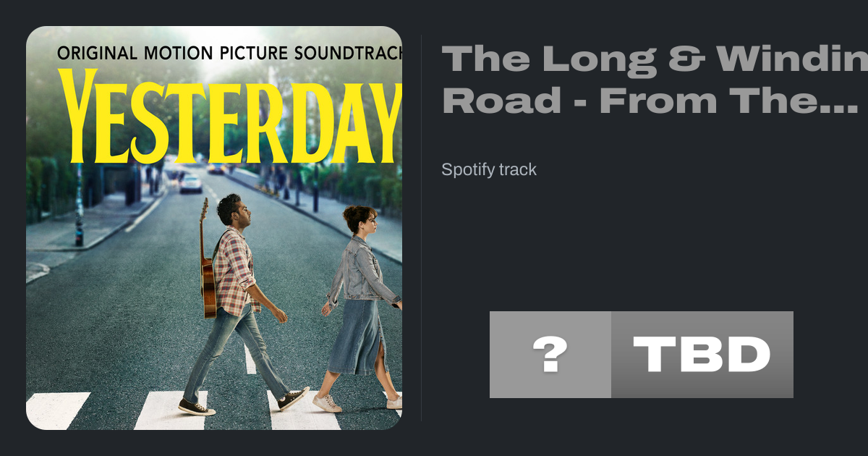Viewport: 868px width, 456px height.
Task: Click the TBD rating badge
Action: 702,355
